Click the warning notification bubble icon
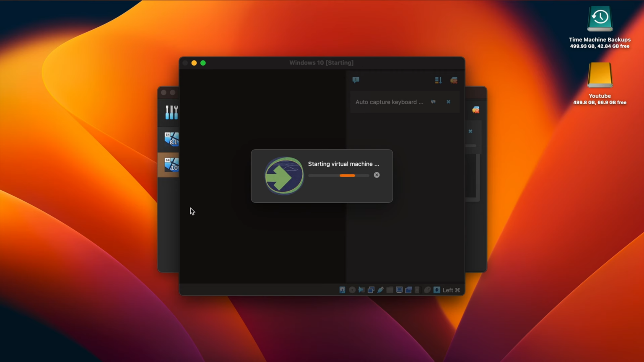 point(356,80)
